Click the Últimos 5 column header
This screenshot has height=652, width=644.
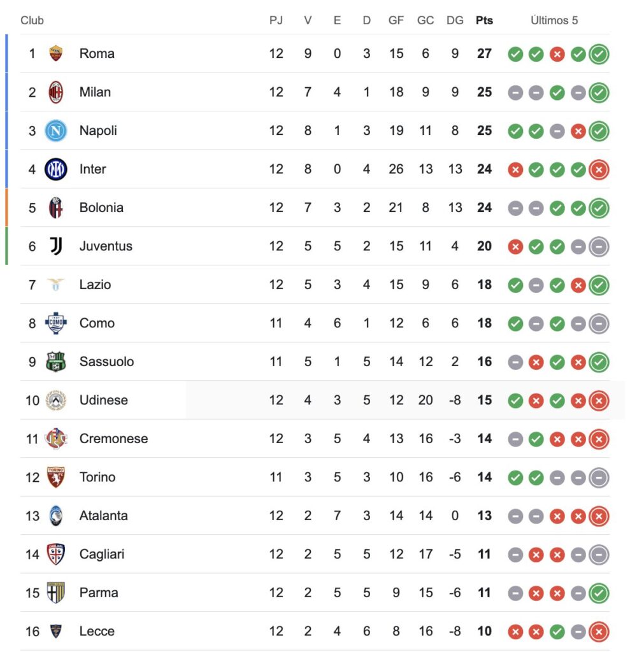coord(554,20)
